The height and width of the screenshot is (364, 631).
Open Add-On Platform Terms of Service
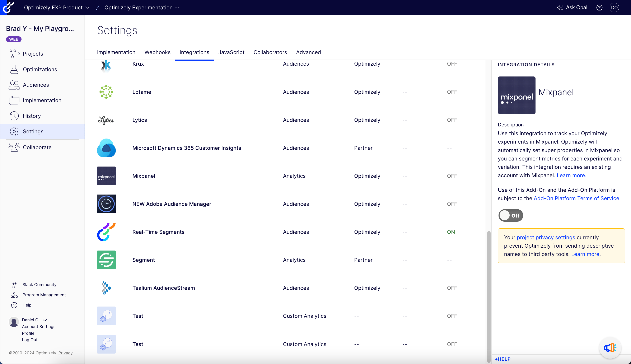pyautogui.click(x=576, y=198)
